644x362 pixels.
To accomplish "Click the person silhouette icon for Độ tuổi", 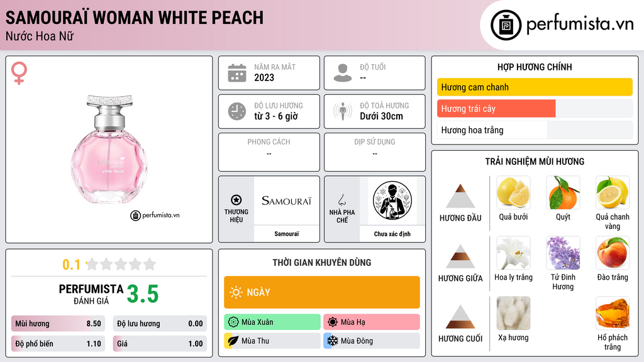I will [343, 73].
